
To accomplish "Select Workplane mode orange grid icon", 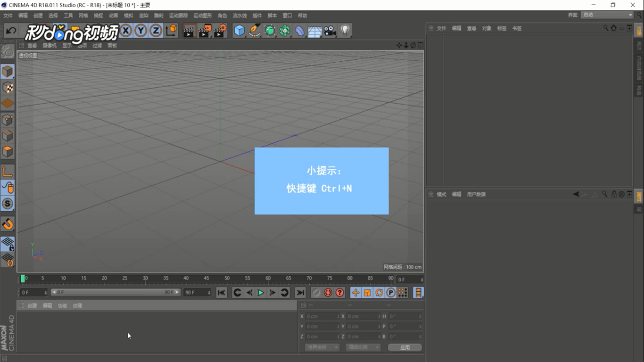I will click(x=8, y=103).
